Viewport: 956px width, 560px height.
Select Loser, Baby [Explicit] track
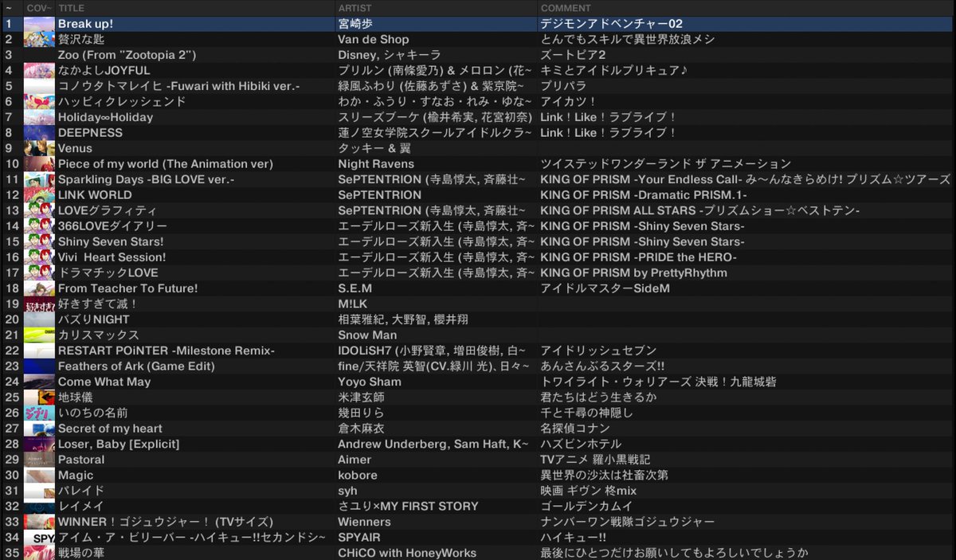[x=119, y=444]
